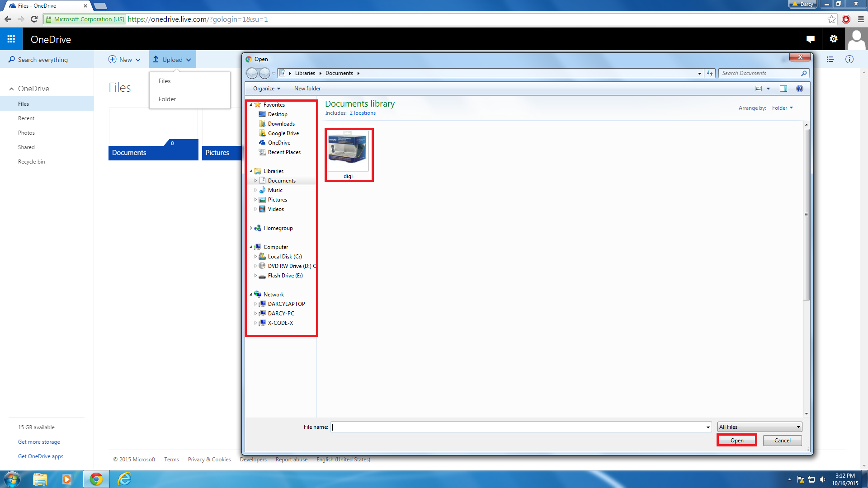Viewport: 868px width, 488px height.
Task: Click the taskbar volume icon
Action: click(822, 479)
